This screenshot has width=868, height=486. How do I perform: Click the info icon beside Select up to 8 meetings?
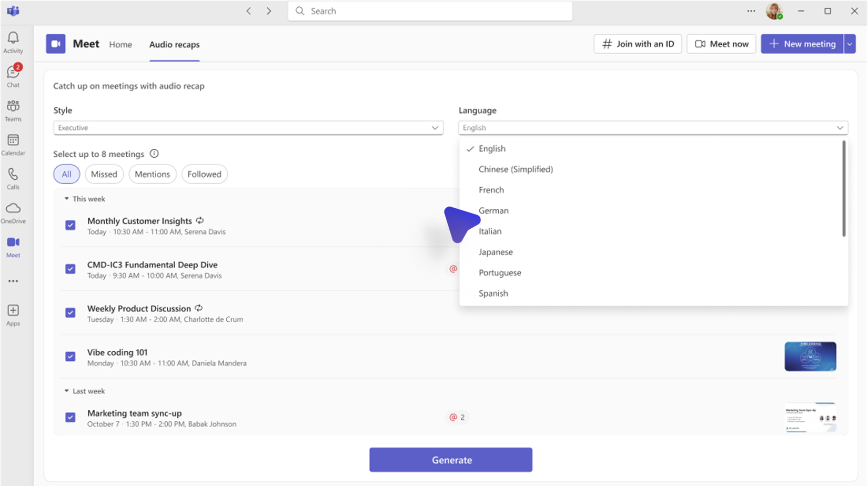(154, 154)
